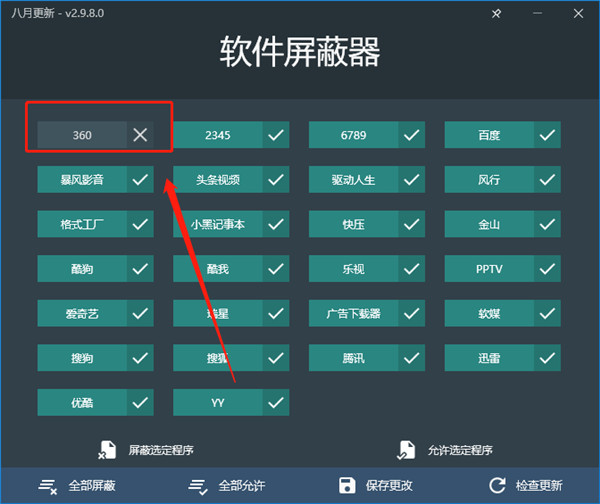600x504 pixels.
Task: Select the 暴风影音 label button
Action: (82, 179)
